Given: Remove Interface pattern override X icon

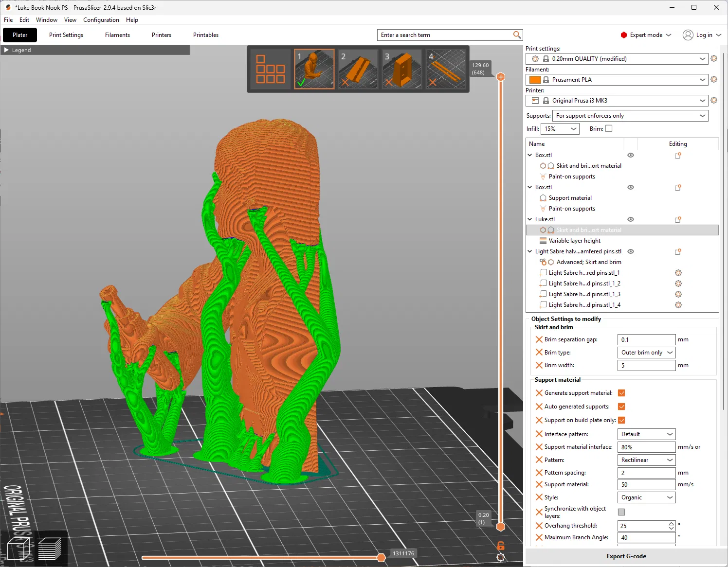Looking at the screenshot, I should 539,434.
